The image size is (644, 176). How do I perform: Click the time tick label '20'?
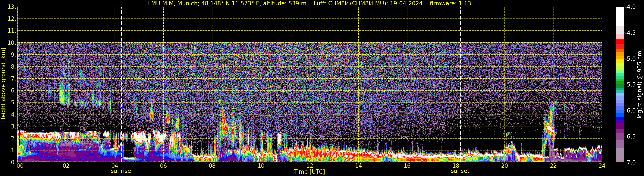(x=505, y=166)
